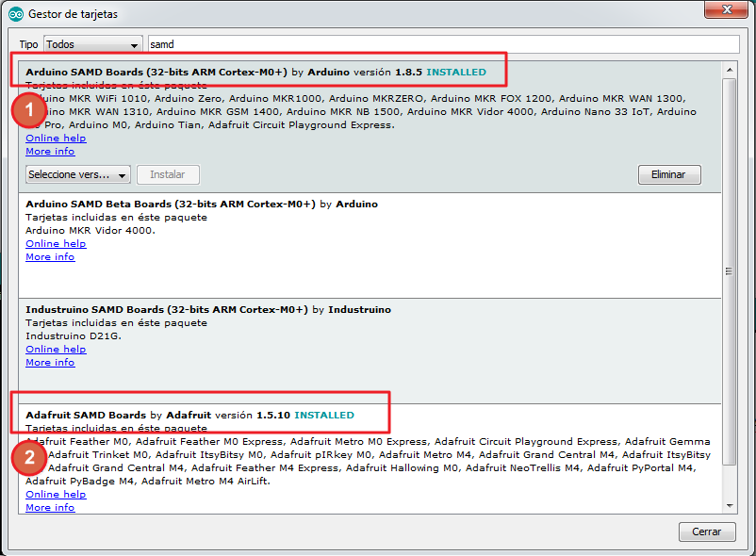Open More info for Industruino SAMD Boards
756x556 pixels.
click(50, 362)
